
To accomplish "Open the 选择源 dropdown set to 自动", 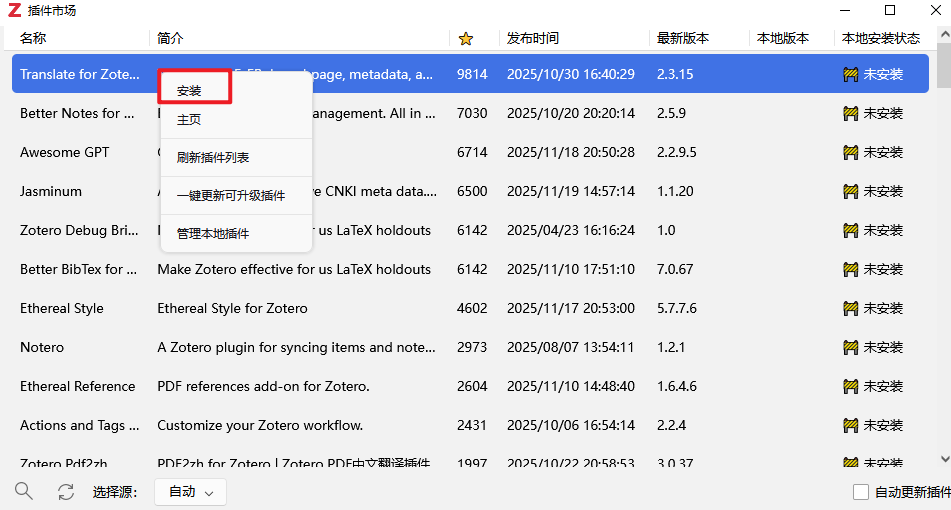I will [190, 492].
